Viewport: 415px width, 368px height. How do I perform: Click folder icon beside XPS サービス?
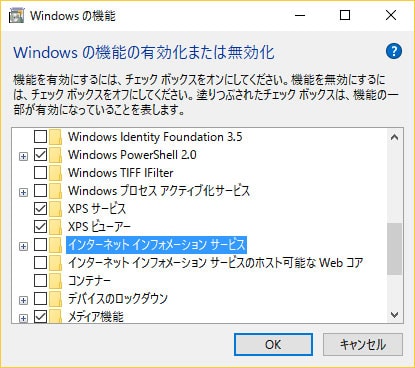point(55,209)
